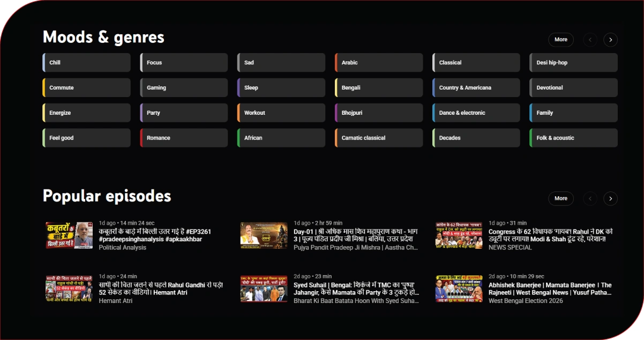Viewport: 644px width, 340px height.
Task: Open West Bengal Election 2026 link
Action: pos(526,301)
